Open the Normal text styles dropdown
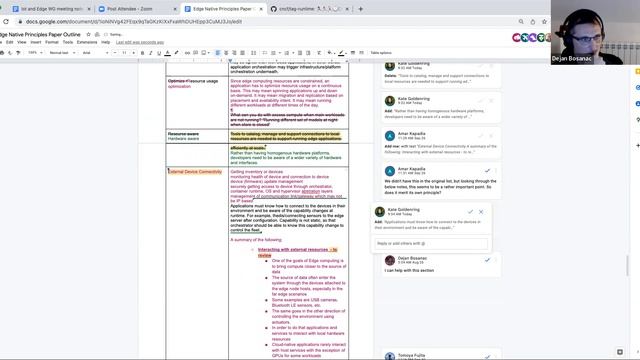 click(62, 53)
